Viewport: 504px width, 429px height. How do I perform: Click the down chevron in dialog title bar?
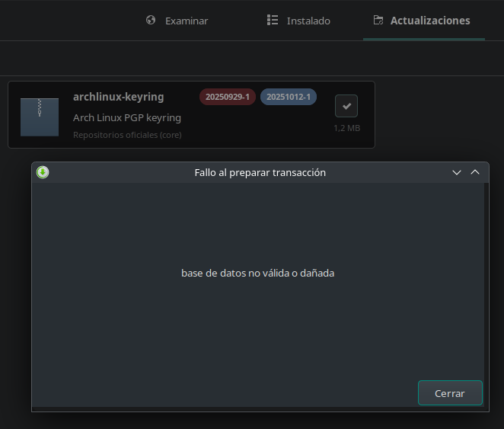coord(457,172)
